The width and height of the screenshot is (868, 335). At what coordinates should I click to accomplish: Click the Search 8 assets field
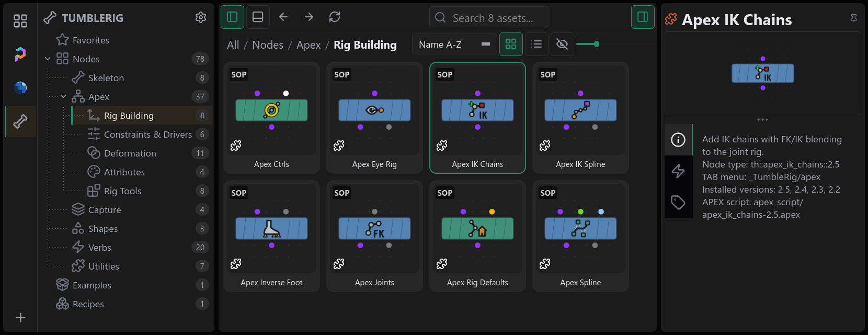coord(489,18)
